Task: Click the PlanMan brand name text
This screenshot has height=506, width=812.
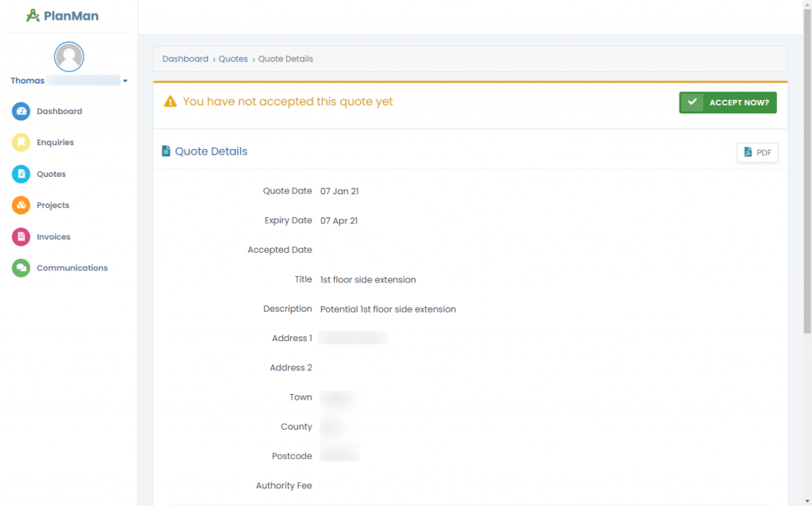Action: click(x=71, y=16)
